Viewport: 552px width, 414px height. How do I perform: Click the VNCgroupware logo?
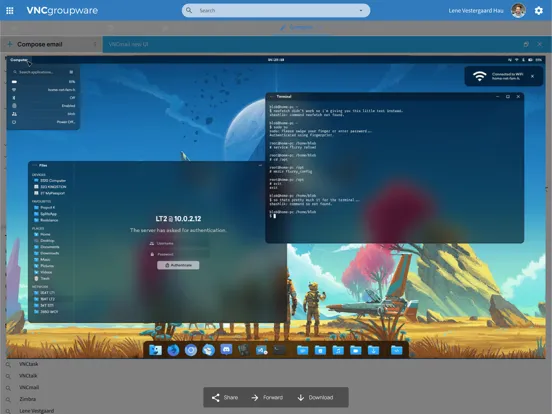tap(62, 11)
